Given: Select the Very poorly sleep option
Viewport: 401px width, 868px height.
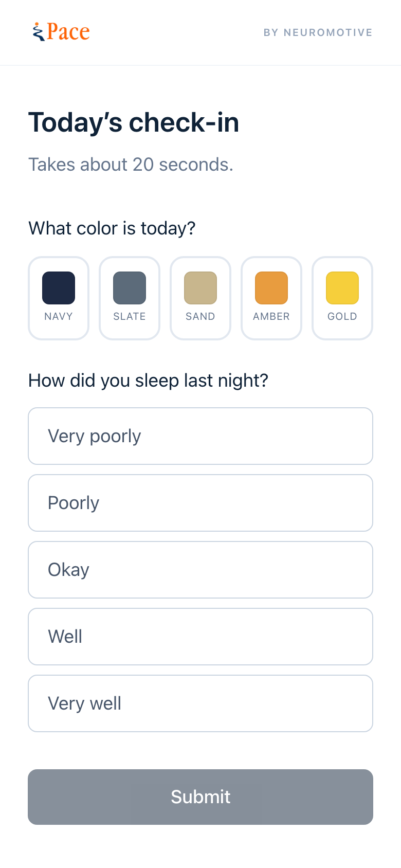Looking at the screenshot, I should click(200, 436).
